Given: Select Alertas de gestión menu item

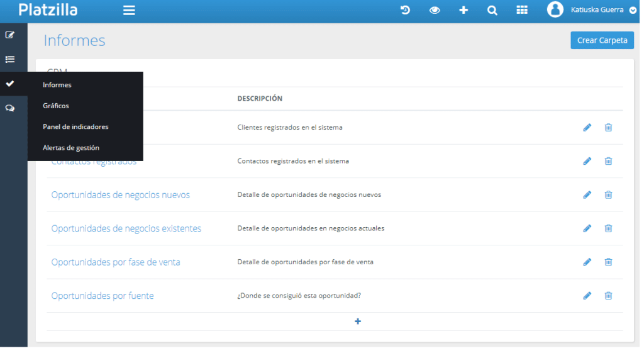Looking at the screenshot, I should pyautogui.click(x=71, y=148).
